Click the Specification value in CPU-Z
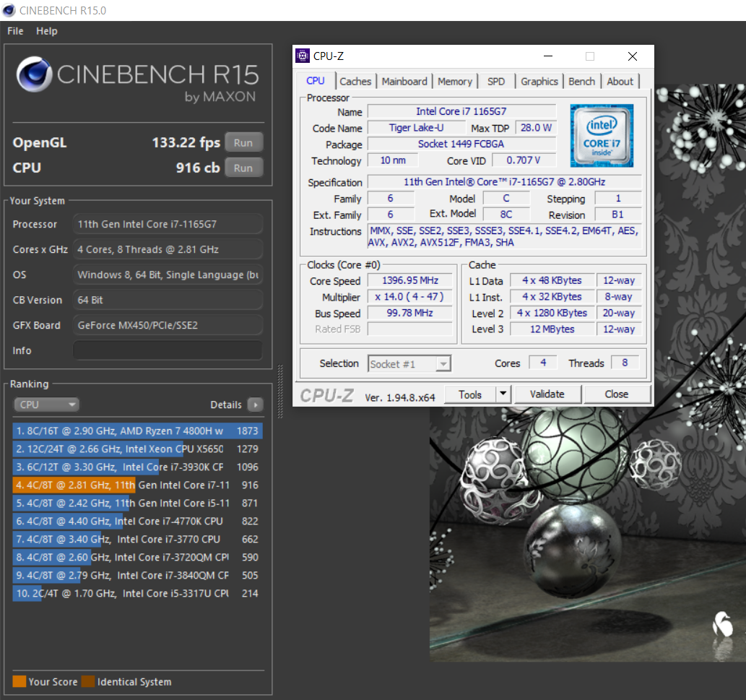The height and width of the screenshot is (700, 746). pyautogui.click(x=504, y=182)
